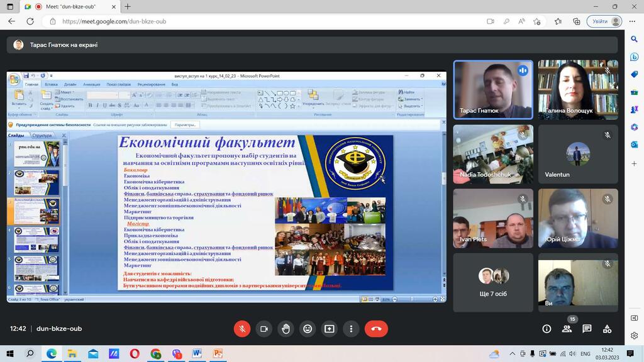Open the emoji reactions panel
The width and height of the screenshot is (644, 362).
[x=308, y=329]
